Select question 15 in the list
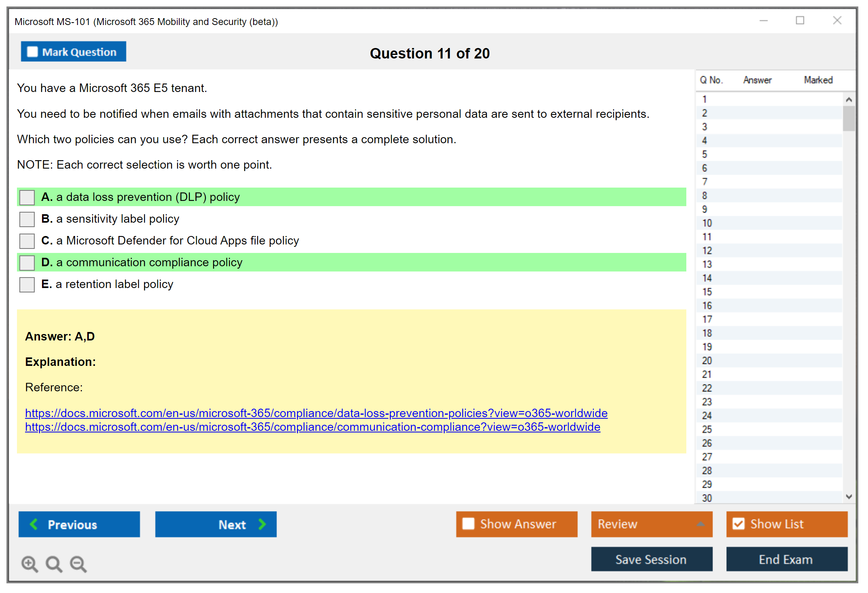 pyautogui.click(x=707, y=292)
